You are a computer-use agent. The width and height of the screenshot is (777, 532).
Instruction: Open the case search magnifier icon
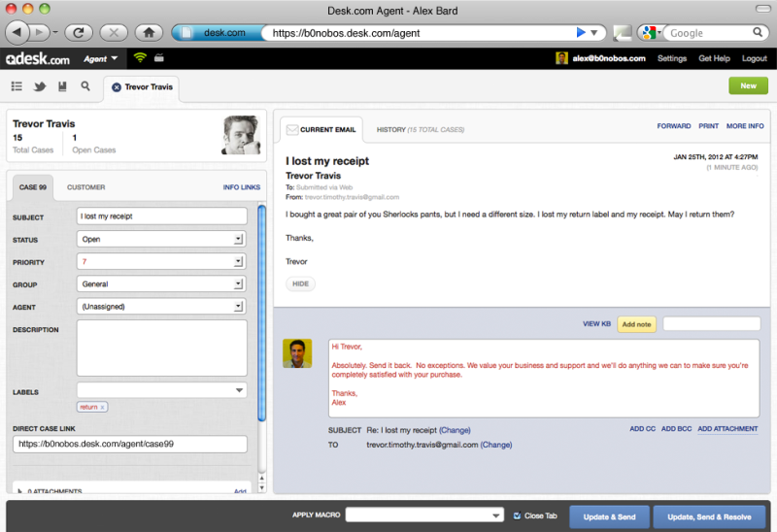[x=85, y=86]
